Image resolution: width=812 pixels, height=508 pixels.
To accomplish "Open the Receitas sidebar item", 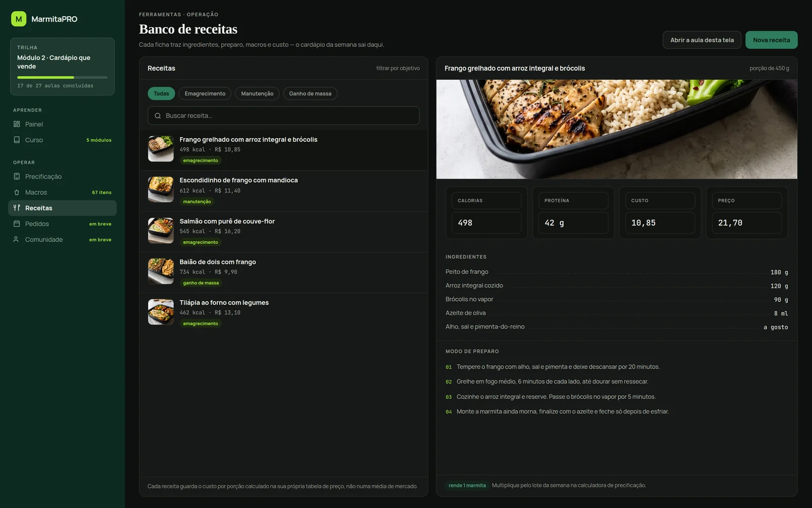I will pyautogui.click(x=62, y=208).
